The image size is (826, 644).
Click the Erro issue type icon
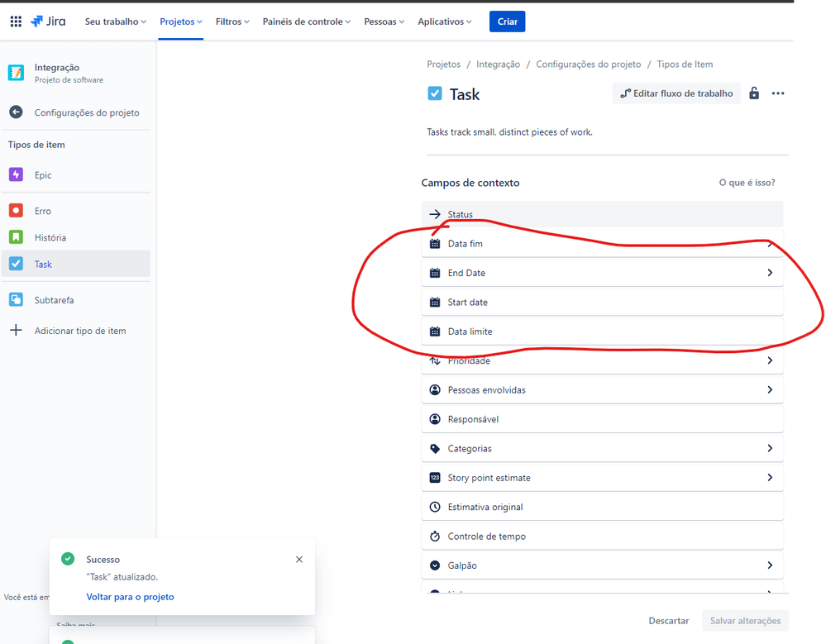[17, 210]
